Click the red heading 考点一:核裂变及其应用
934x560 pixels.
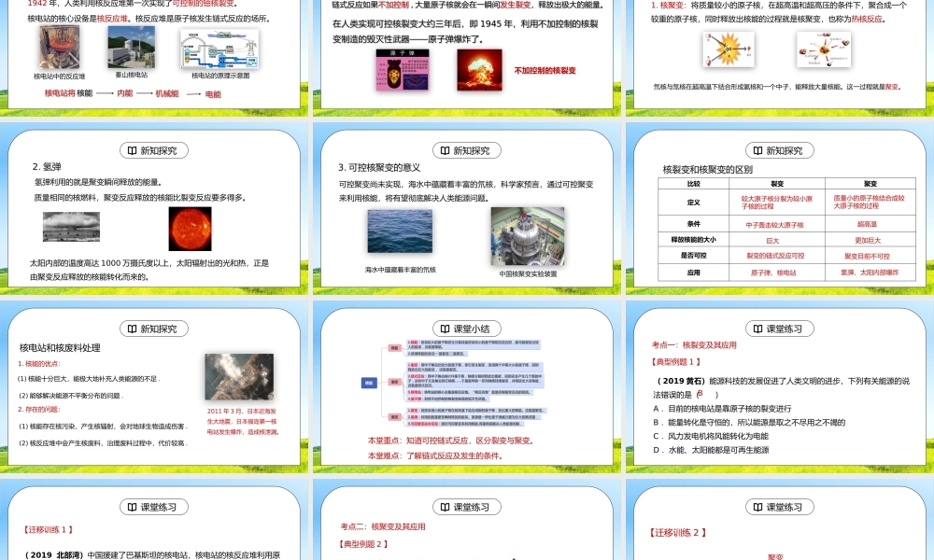(695, 344)
